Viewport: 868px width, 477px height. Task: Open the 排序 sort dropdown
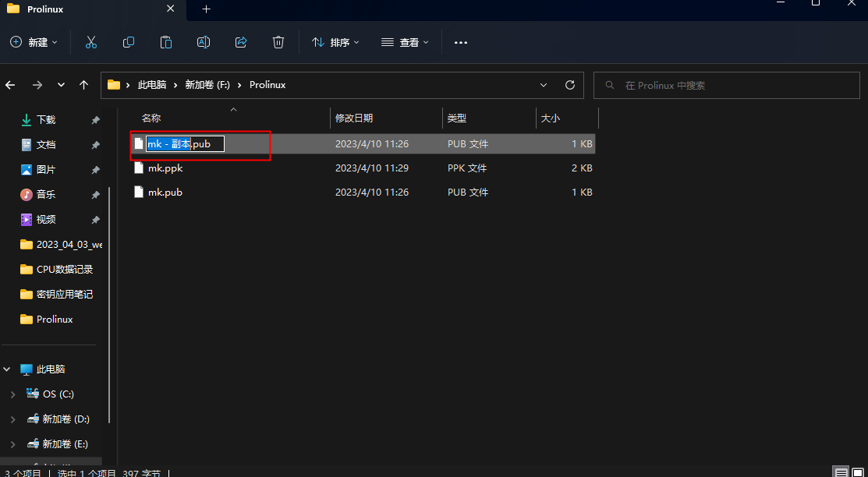pos(335,42)
